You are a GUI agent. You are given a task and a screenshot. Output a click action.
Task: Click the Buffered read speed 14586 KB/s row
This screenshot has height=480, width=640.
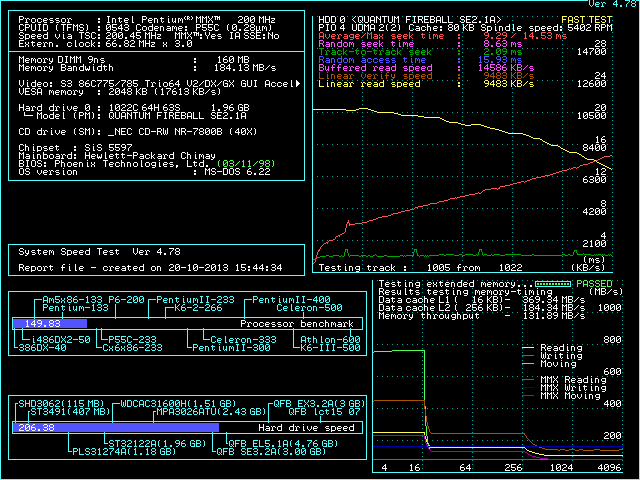click(426, 68)
